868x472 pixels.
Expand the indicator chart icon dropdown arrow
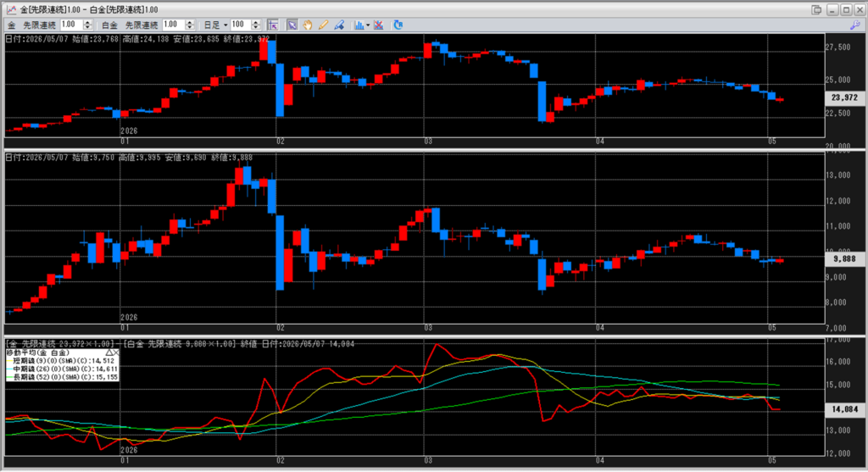pos(368,25)
